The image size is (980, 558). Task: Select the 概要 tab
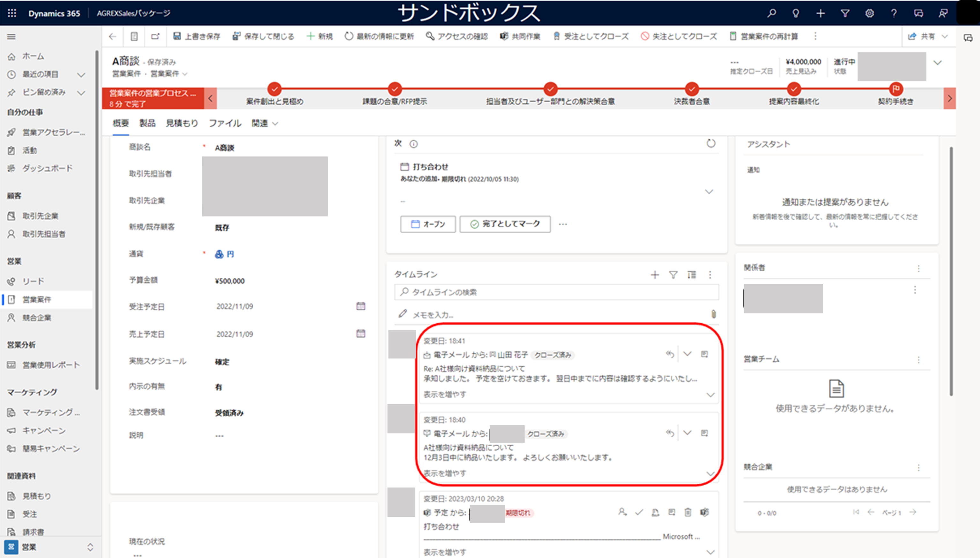pyautogui.click(x=121, y=124)
